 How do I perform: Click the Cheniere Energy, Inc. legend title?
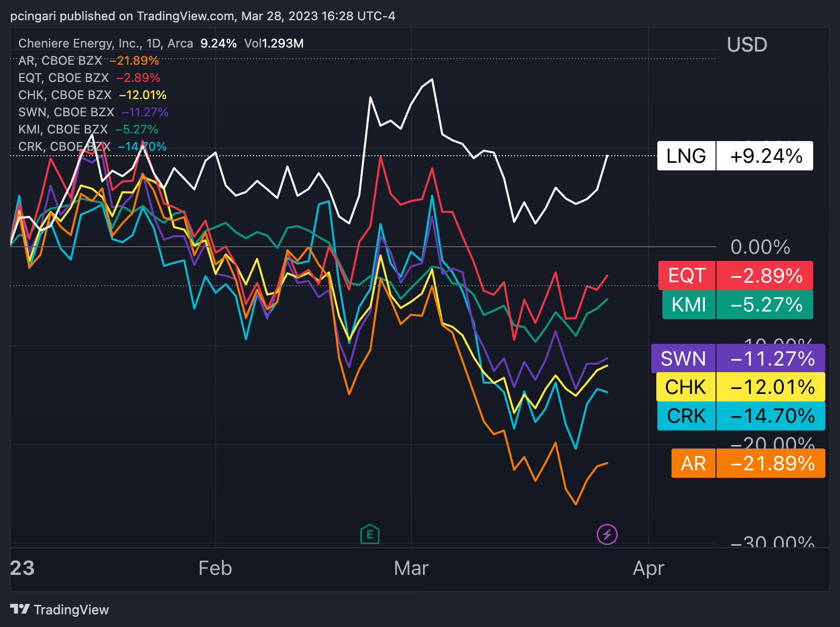point(106,43)
